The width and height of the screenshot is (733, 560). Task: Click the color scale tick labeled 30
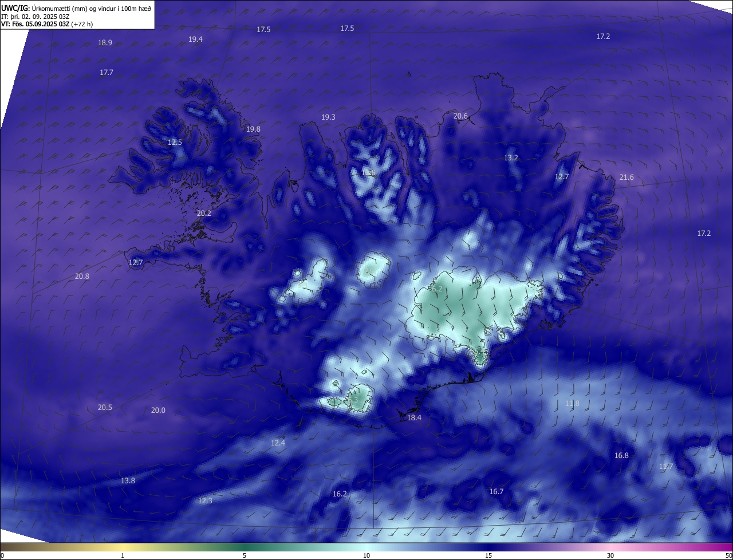610,555
